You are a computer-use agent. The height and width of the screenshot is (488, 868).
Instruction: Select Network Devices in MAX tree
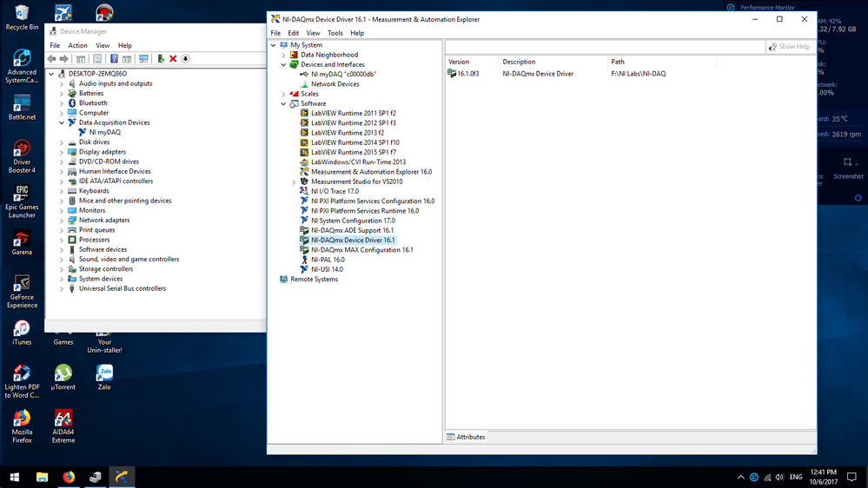tap(335, 84)
